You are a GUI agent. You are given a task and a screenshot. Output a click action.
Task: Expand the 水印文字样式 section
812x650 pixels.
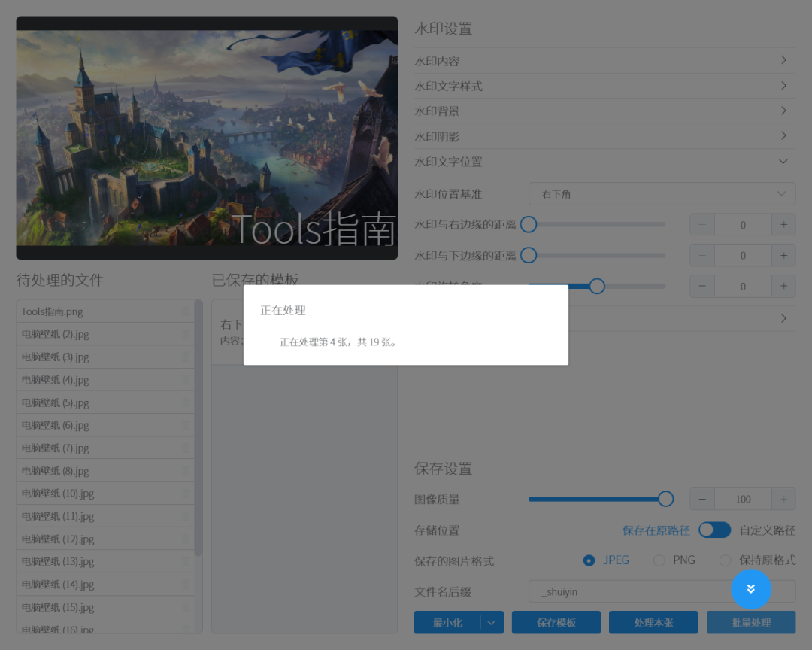[604, 86]
